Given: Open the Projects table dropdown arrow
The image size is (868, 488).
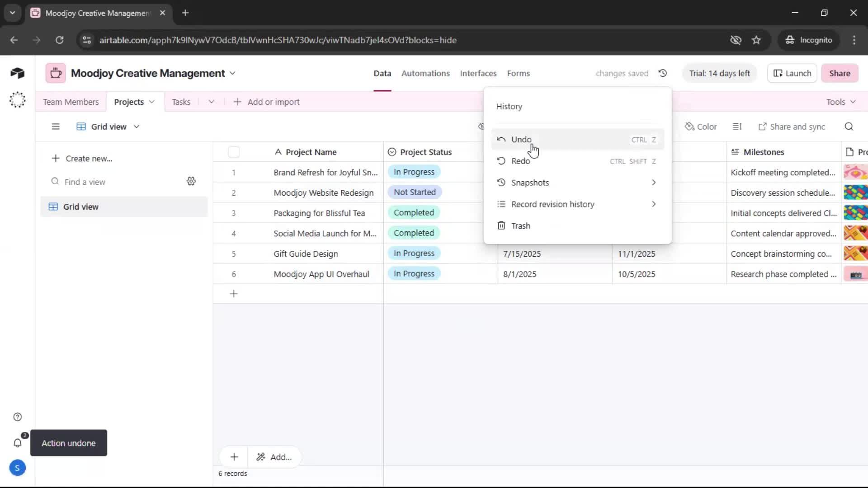Looking at the screenshot, I should point(152,102).
